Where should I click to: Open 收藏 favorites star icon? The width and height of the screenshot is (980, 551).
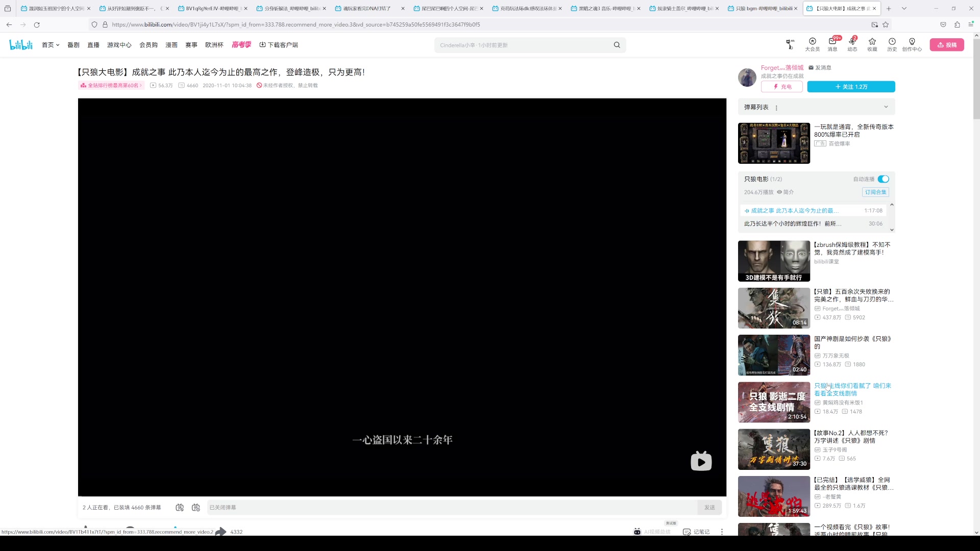click(872, 44)
